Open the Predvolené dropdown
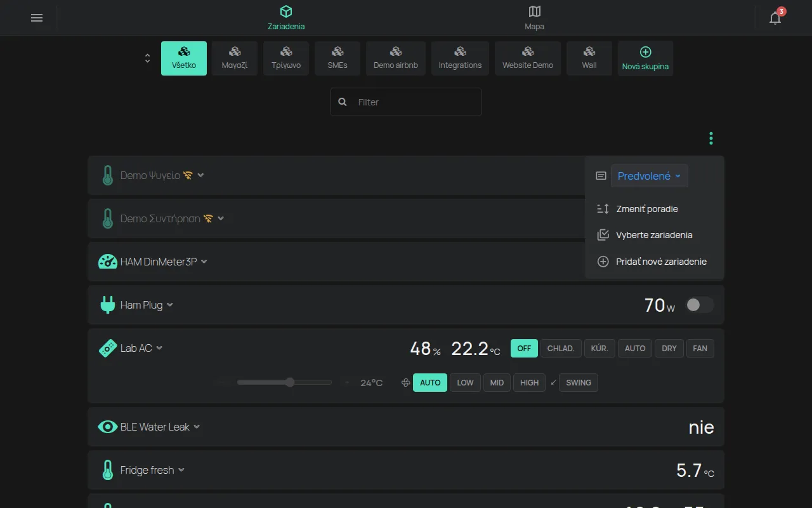 (x=649, y=176)
